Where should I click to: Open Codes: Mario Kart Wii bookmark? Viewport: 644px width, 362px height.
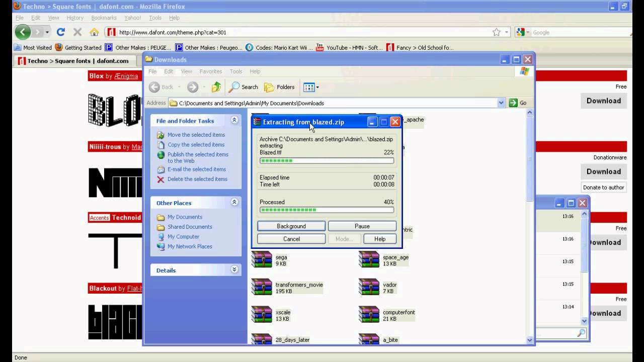point(280,48)
